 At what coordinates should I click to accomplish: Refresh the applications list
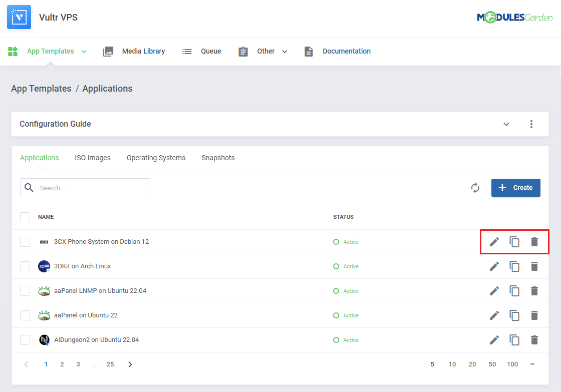[x=475, y=188]
